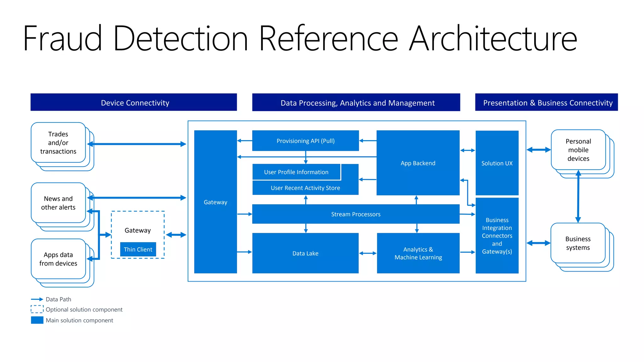Image resolution: width=644 pixels, height=362 pixels.
Task: Click the Apps data from devices card
Action: coord(58,259)
